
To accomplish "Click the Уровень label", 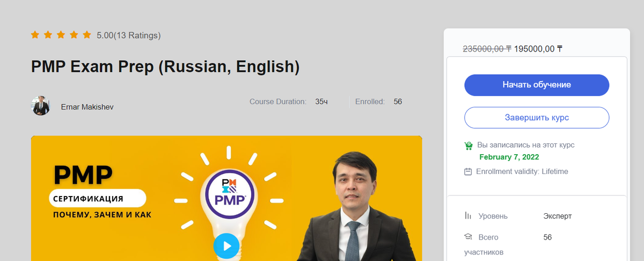I will (493, 216).
